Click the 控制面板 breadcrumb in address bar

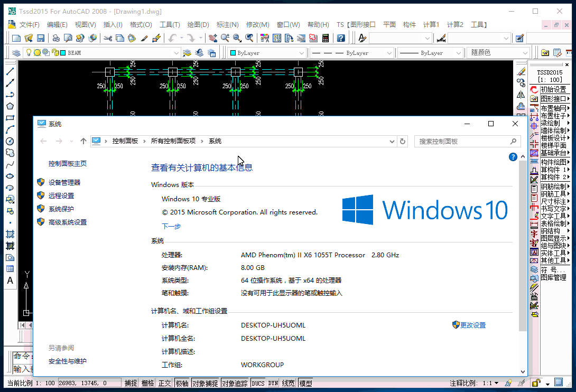[x=125, y=141]
